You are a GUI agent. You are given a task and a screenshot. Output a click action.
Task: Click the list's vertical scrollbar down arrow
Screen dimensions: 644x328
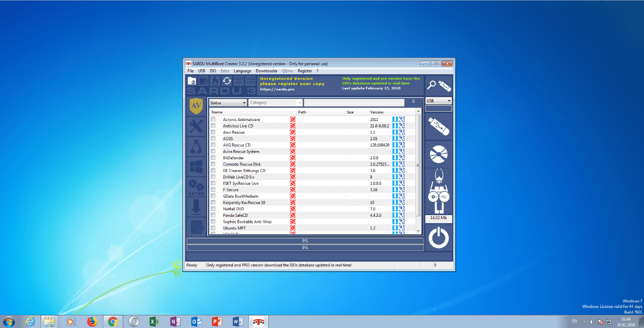pyautogui.click(x=418, y=231)
